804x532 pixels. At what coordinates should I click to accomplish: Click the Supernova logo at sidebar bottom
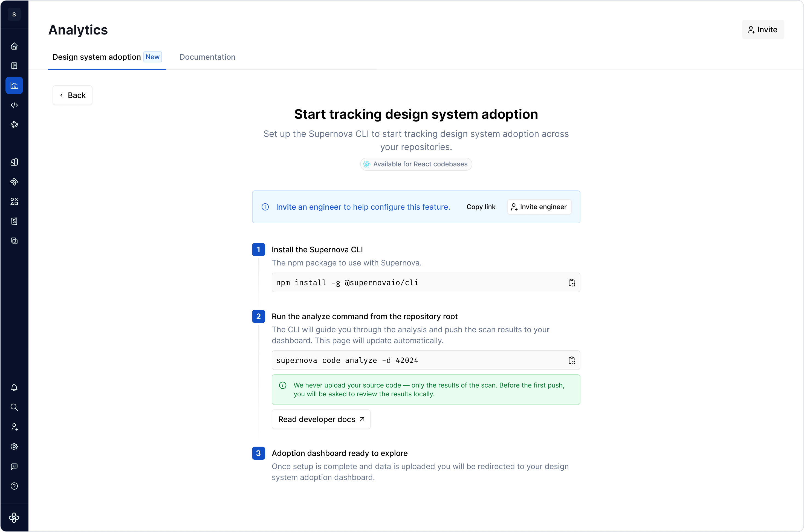(x=14, y=518)
